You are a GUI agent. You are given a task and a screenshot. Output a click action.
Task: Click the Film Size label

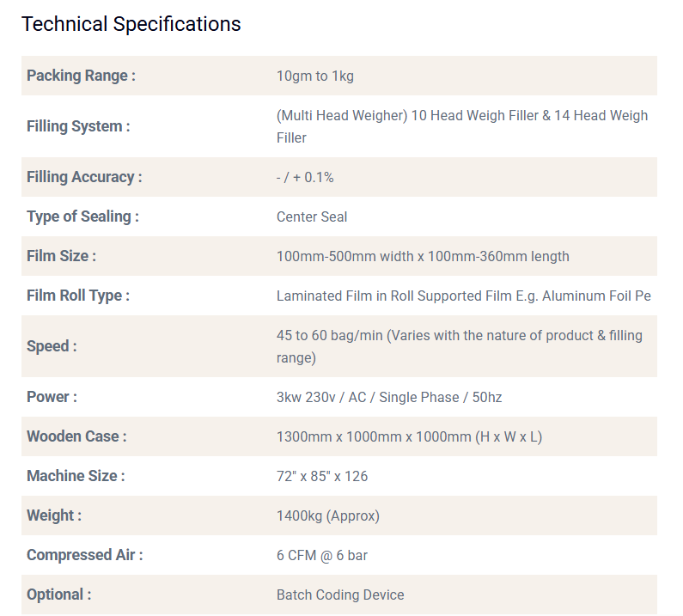click(x=61, y=256)
